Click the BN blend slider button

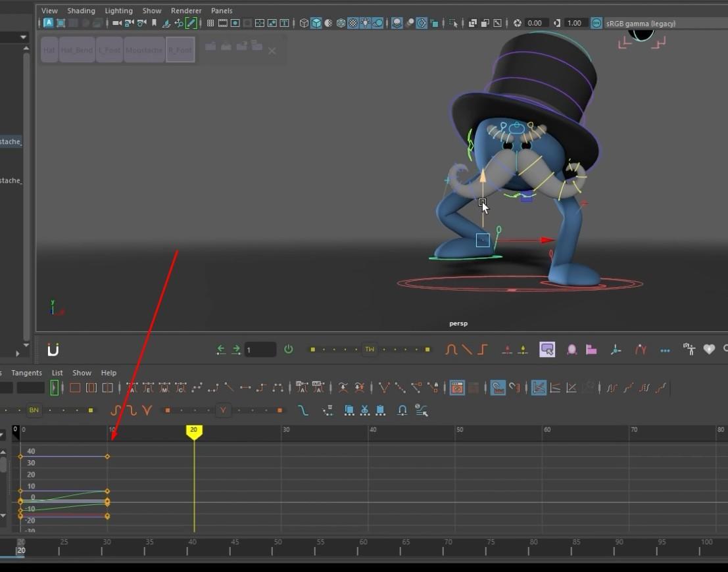[34, 410]
